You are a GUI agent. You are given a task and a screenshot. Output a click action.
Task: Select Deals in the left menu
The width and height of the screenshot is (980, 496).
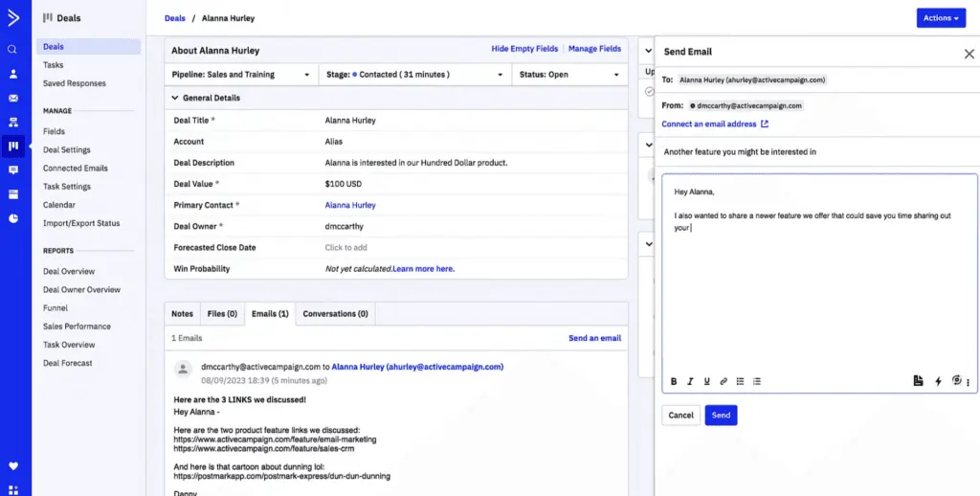point(89,47)
